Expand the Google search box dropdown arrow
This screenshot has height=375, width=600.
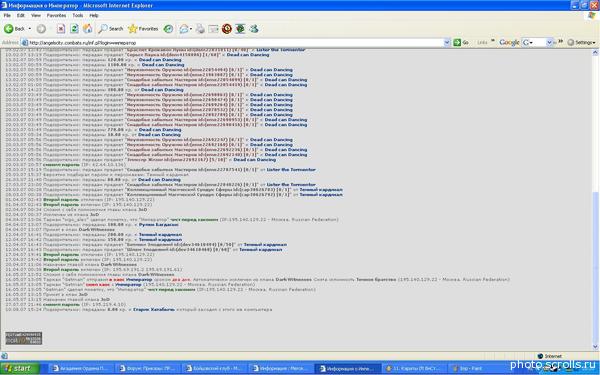tap(549, 42)
